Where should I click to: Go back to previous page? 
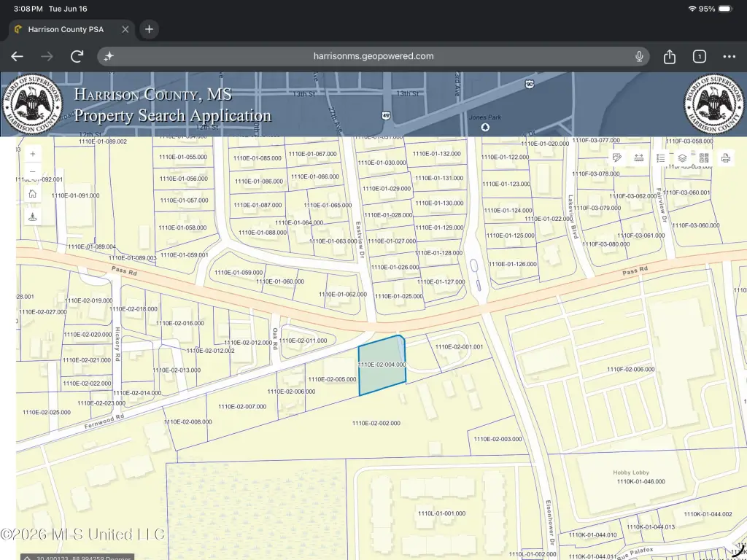pos(18,56)
